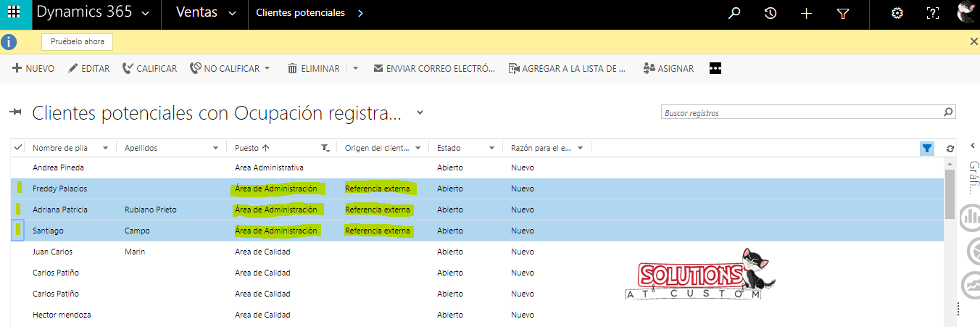Click Rubiano Prieto surname cell
980x327 pixels.
click(x=151, y=210)
